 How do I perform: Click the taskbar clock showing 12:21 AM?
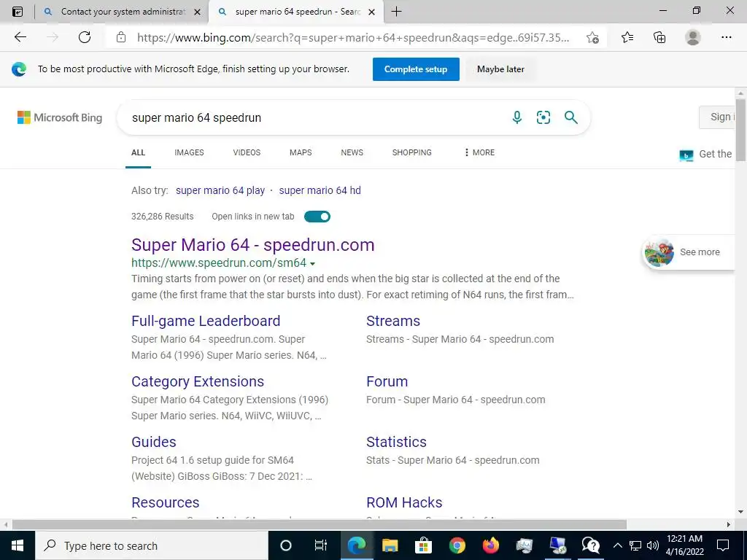pyautogui.click(x=684, y=545)
